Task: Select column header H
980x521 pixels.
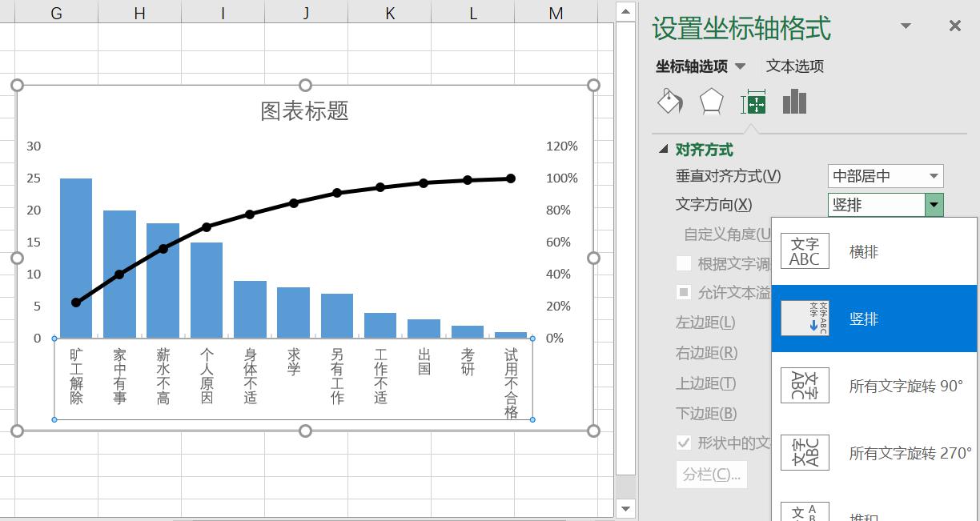Action: [x=139, y=13]
